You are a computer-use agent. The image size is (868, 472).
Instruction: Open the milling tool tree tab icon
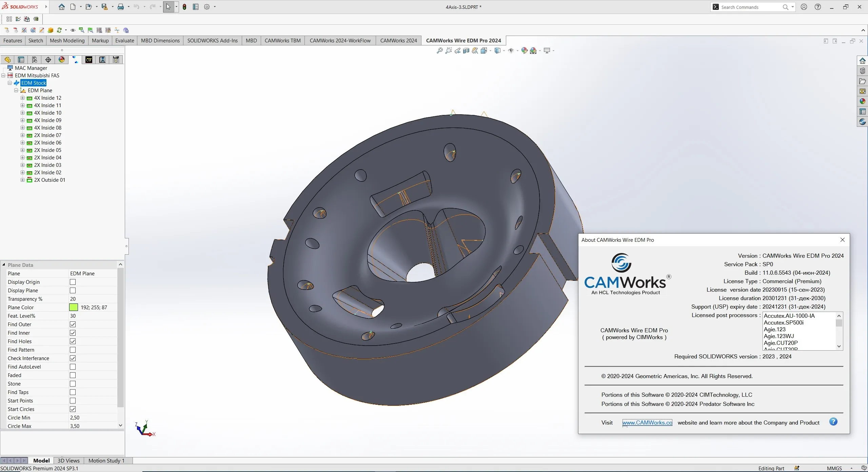pyautogui.click(x=116, y=60)
